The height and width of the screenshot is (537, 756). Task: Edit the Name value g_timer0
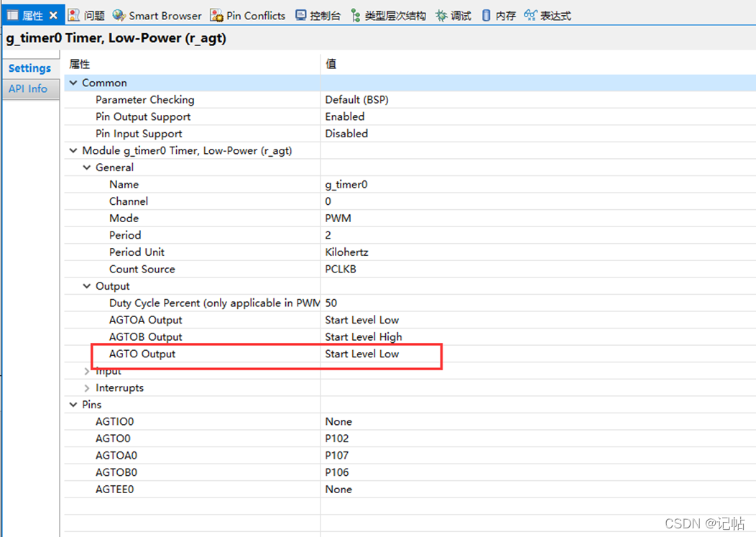(346, 184)
